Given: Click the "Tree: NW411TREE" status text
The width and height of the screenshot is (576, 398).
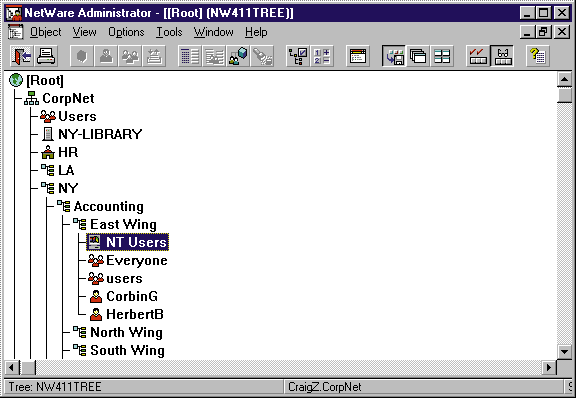Looking at the screenshot, I should click(55, 387).
